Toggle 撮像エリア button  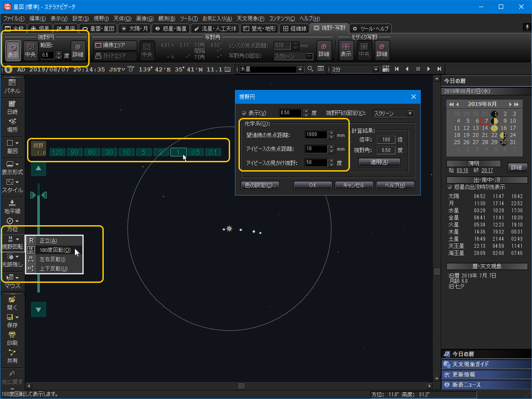(115, 45)
